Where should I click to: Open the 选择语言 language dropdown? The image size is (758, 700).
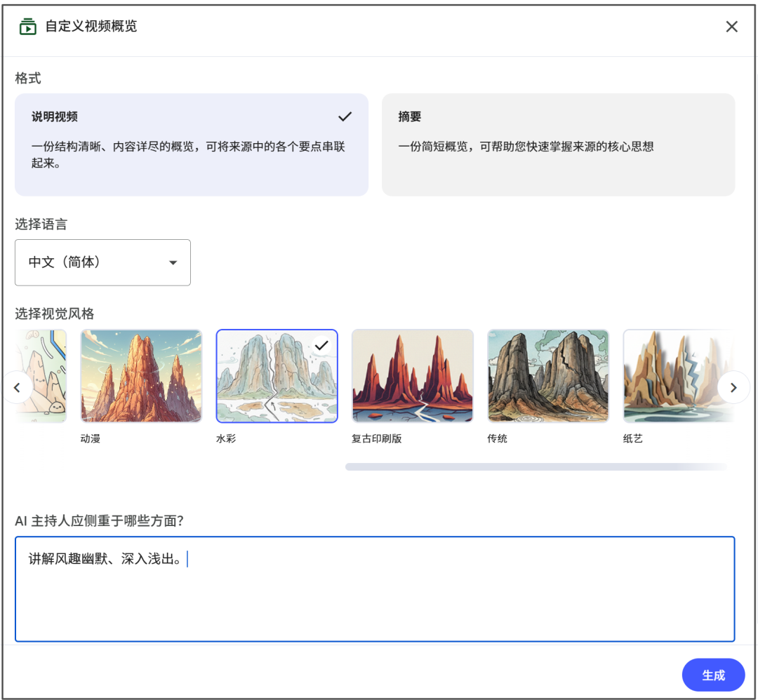coord(102,262)
